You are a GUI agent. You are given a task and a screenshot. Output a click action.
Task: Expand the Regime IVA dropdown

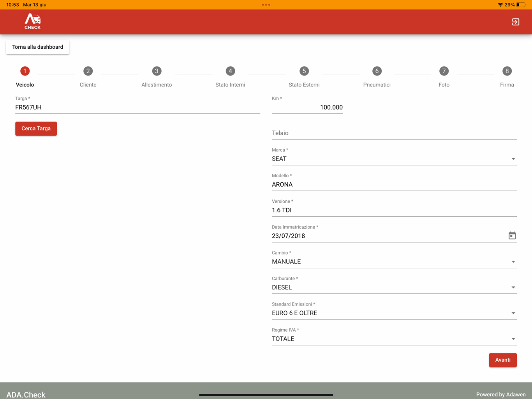(x=394, y=339)
